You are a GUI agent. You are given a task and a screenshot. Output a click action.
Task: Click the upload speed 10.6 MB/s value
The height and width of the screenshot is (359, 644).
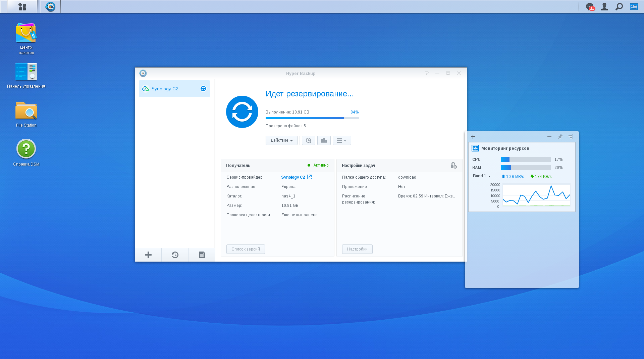click(513, 177)
